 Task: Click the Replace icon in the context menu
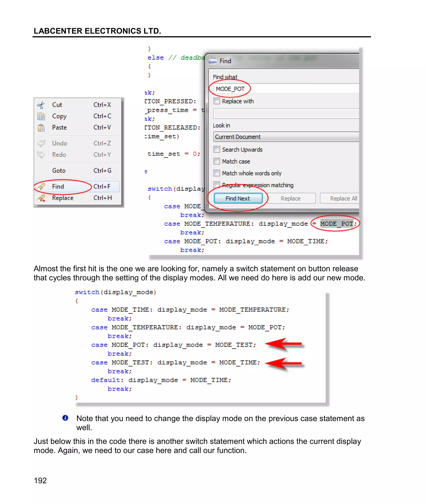pos(41,198)
